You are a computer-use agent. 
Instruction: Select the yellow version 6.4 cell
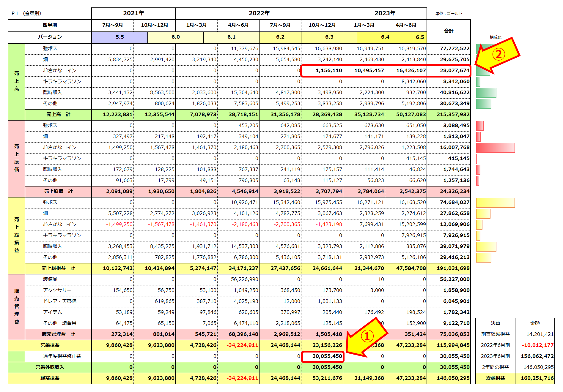tap(385, 37)
